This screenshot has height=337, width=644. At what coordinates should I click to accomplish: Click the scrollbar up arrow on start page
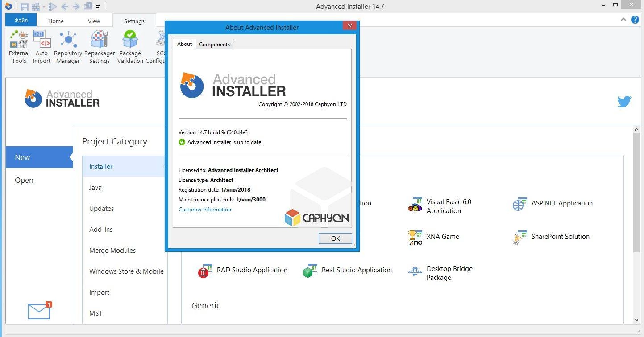coord(637,129)
